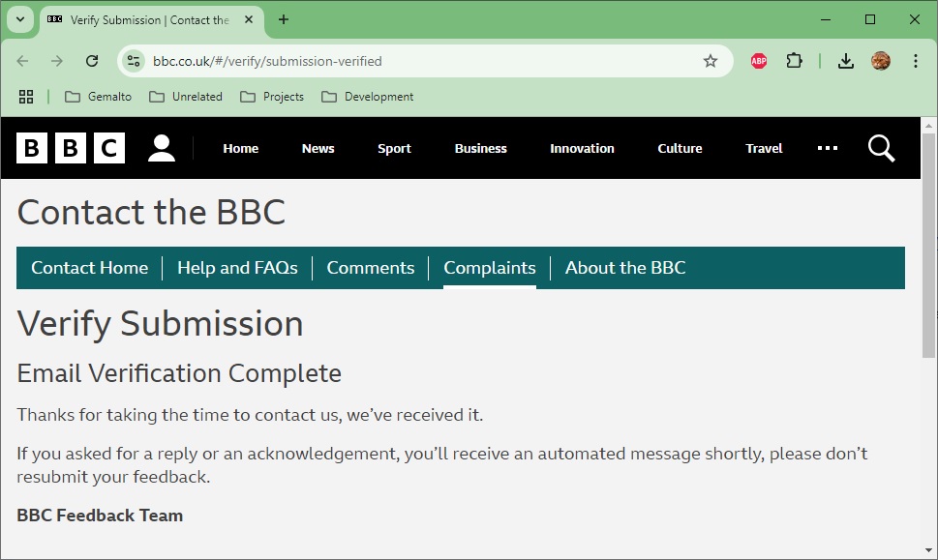Open the Gemalto bookmarks folder
Image resolution: width=938 pixels, height=560 pixels.
(98, 97)
